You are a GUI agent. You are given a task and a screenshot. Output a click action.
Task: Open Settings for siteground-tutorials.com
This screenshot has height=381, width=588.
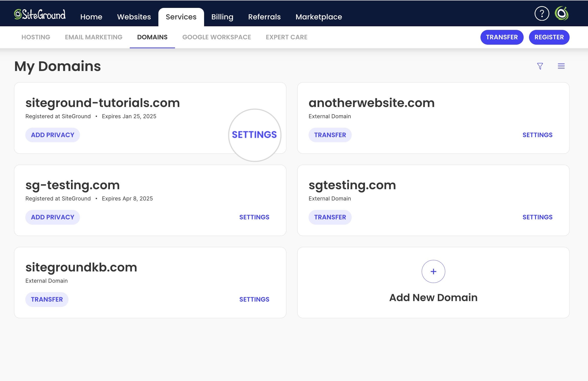254,135
